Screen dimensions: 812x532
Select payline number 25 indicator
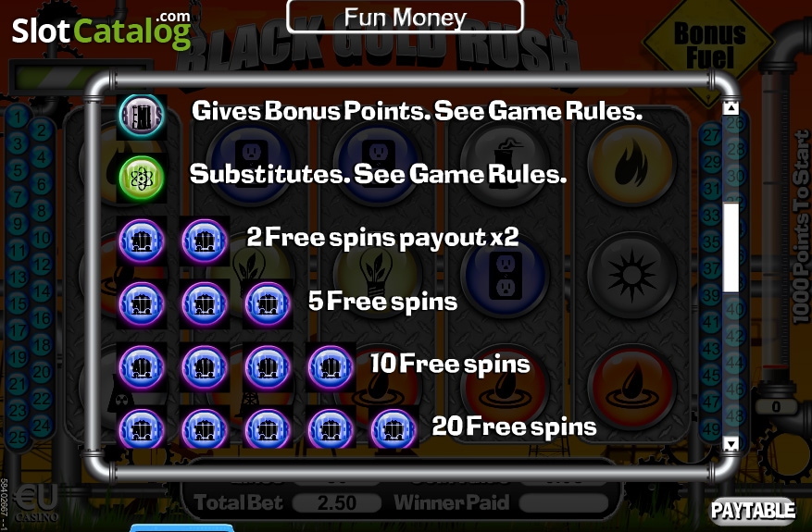17,438
